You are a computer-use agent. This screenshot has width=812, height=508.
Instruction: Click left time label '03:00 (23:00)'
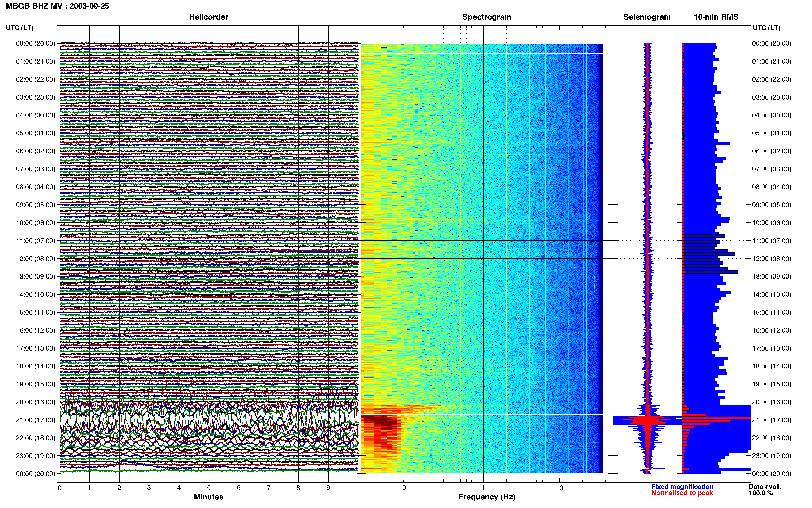coord(36,97)
